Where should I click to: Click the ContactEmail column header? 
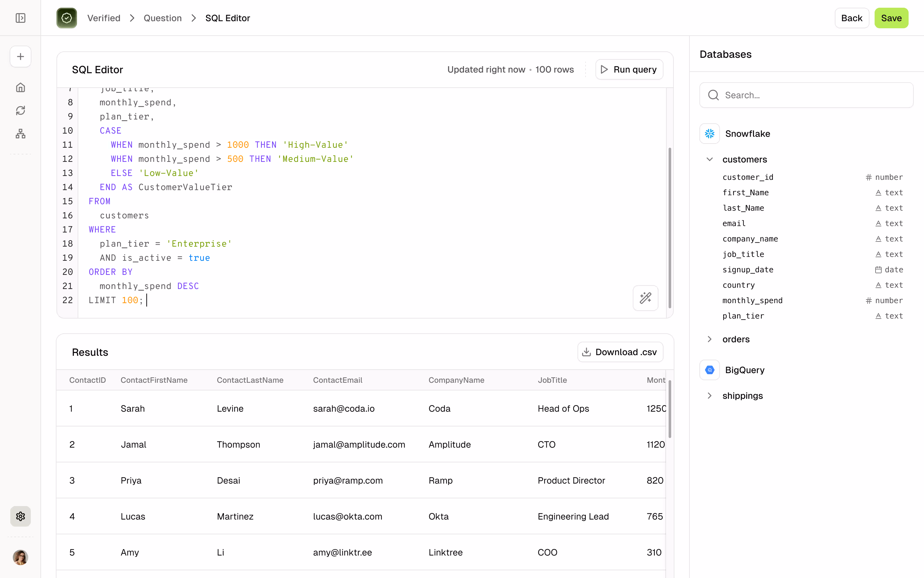[x=338, y=380]
